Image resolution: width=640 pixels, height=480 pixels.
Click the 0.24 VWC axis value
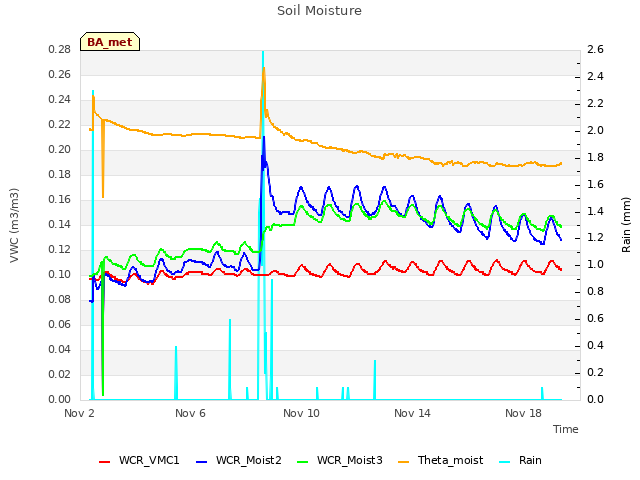[x=60, y=100]
